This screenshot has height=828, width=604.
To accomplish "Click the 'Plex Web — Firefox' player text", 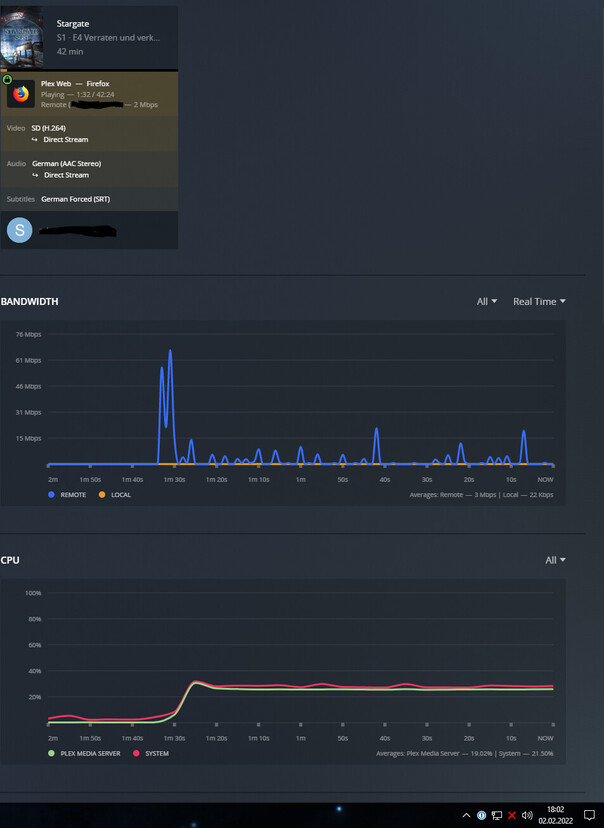I will click(75, 83).
